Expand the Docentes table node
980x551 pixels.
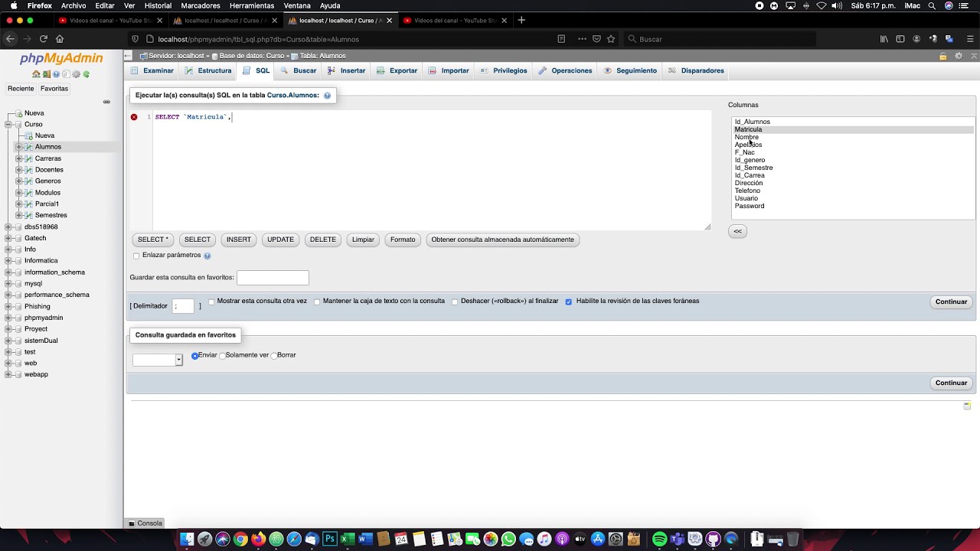[x=19, y=170]
